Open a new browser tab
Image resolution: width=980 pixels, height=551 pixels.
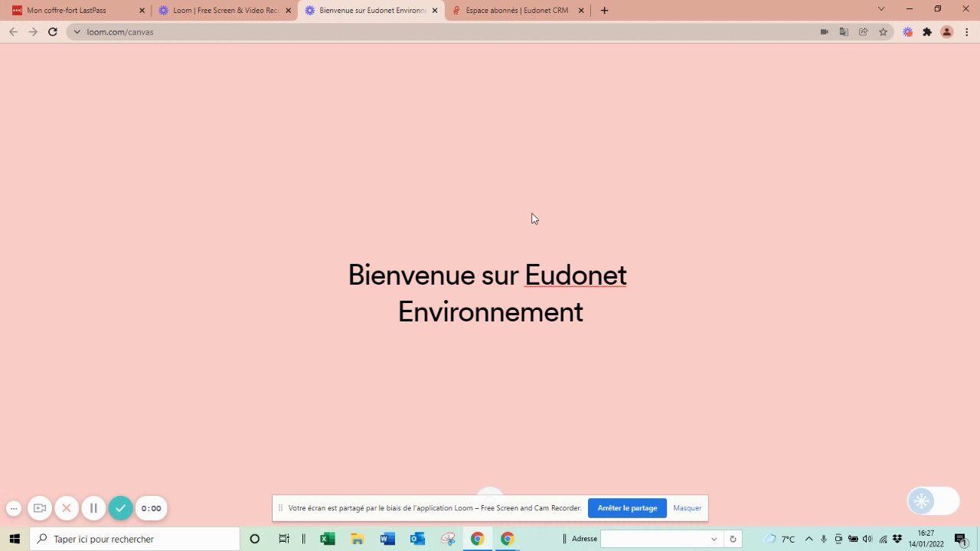pyautogui.click(x=604, y=11)
